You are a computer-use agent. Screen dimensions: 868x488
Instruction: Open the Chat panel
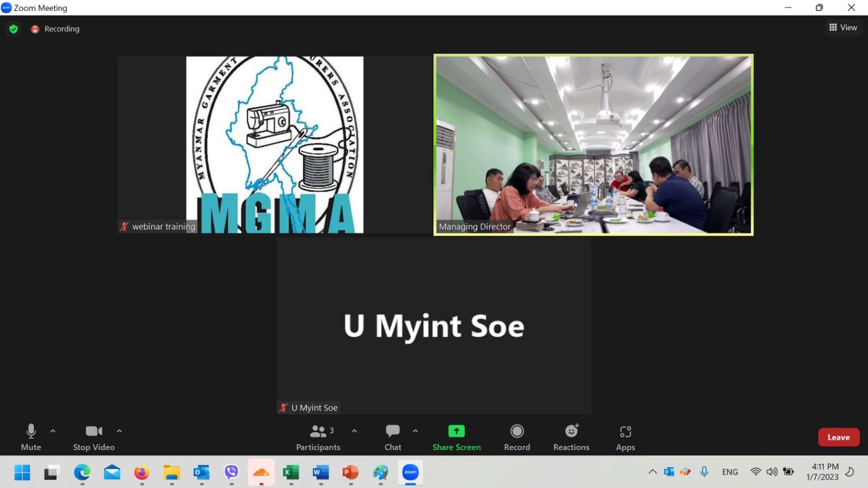tap(393, 437)
